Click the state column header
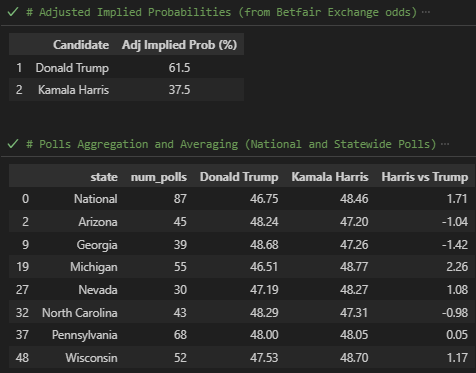 [x=104, y=177]
